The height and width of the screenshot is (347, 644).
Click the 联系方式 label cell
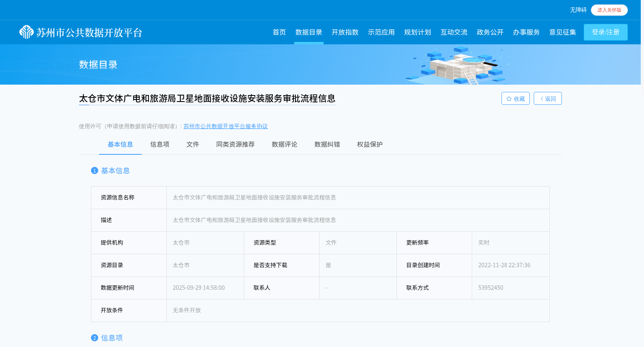tap(434, 288)
